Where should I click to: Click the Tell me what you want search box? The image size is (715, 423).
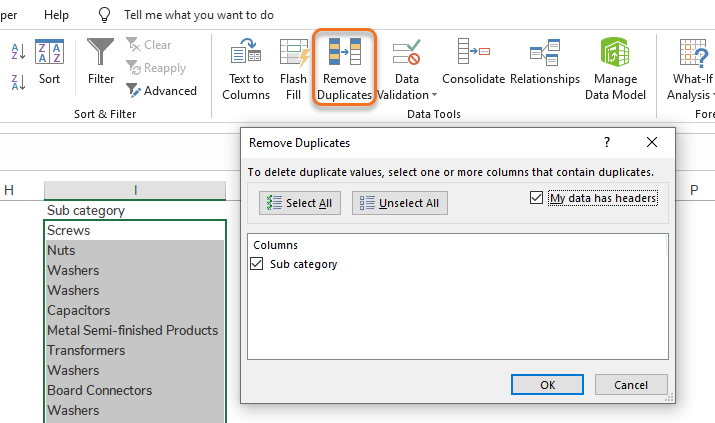(x=200, y=15)
